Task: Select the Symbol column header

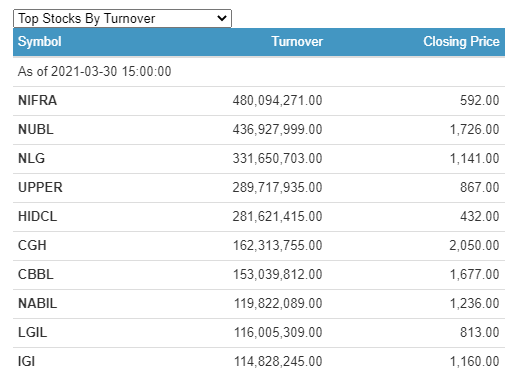Action: pos(40,42)
